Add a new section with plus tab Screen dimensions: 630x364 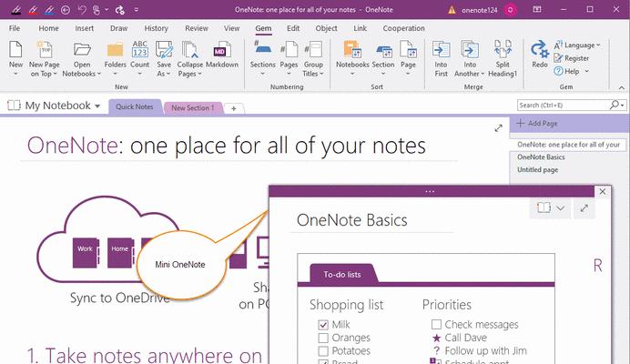coord(233,108)
